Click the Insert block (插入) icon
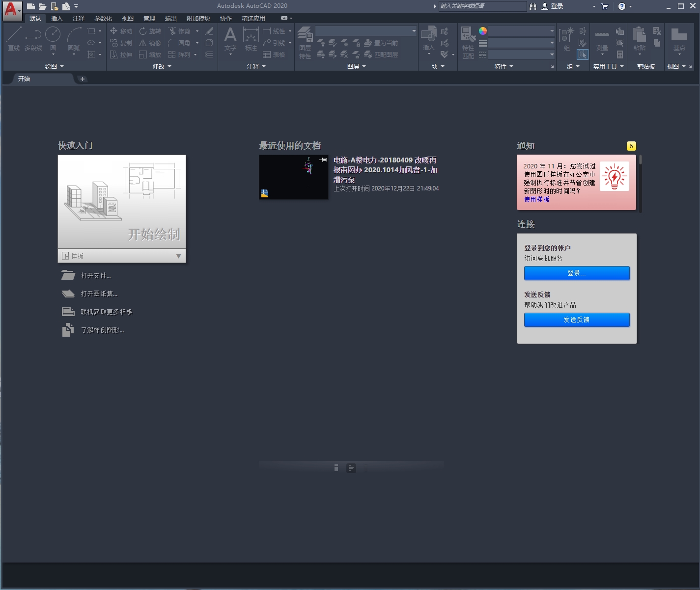 (x=429, y=38)
